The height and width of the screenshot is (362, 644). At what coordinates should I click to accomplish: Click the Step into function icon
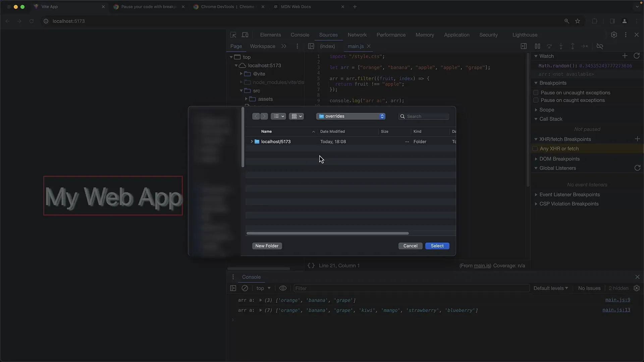[x=561, y=46]
